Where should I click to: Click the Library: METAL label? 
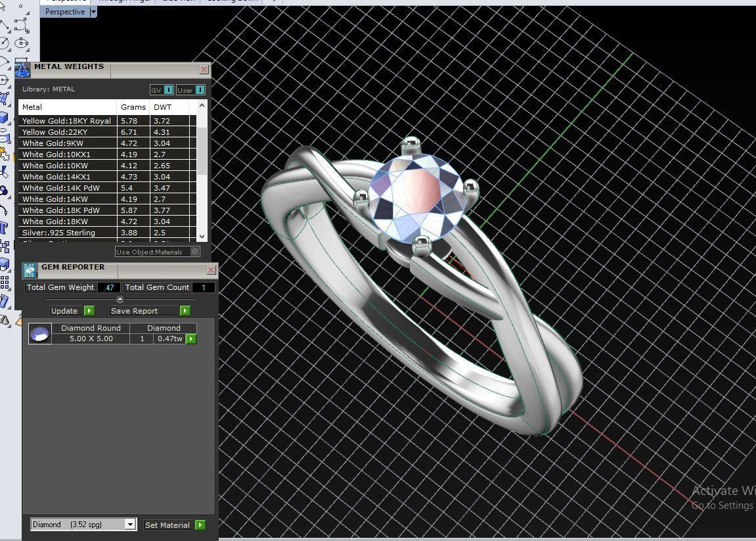click(x=48, y=89)
